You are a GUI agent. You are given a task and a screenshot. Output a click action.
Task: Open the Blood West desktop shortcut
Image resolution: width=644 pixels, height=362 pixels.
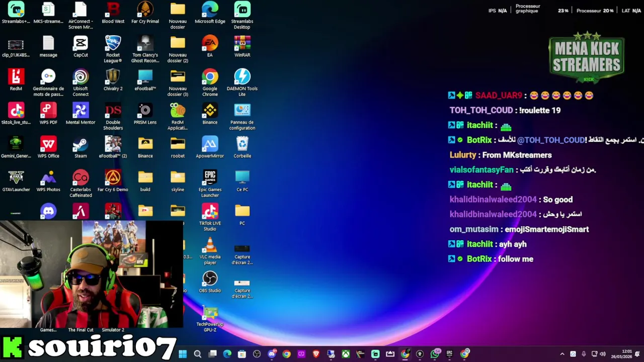click(113, 13)
